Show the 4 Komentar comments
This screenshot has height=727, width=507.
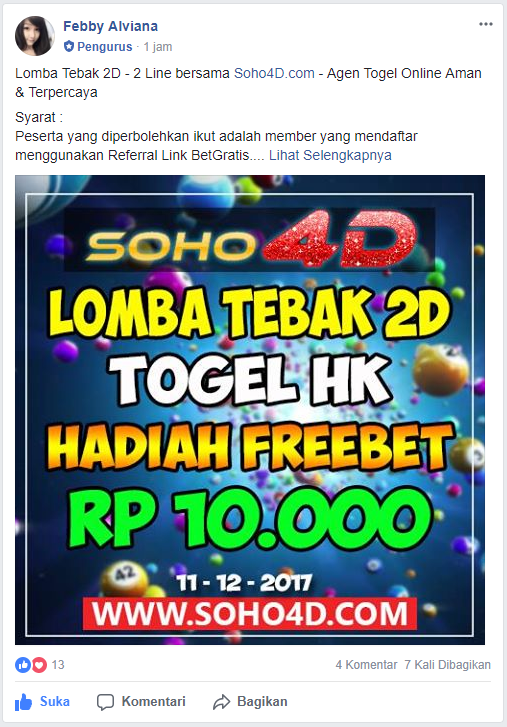click(366, 665)
